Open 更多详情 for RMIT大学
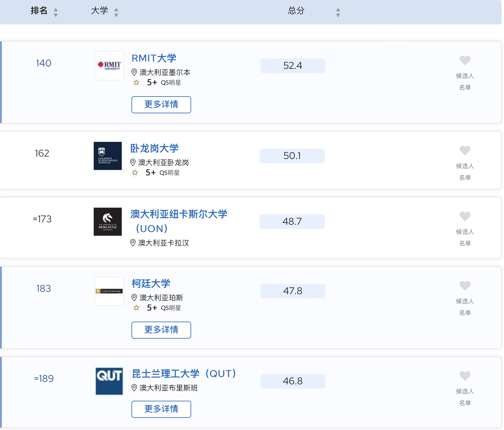The width and height of the screenshot is (504, 430). click(x=161, y=105)
